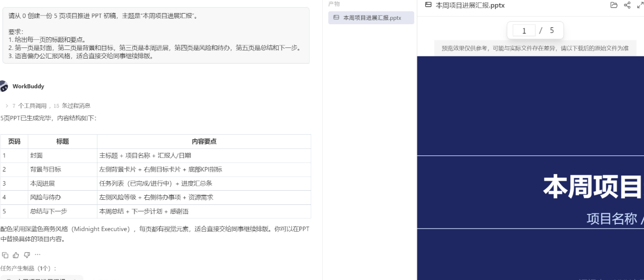
Task: Click the WorkBuddy name label
Action: [28, 86]
